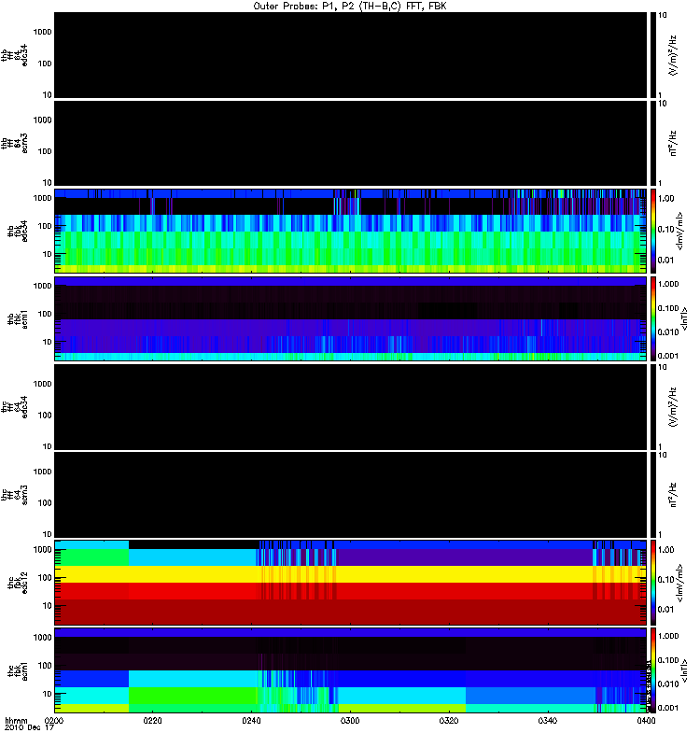Click the 0240 time axis label
The image size is (700, 747).
[x=251, y=720]
